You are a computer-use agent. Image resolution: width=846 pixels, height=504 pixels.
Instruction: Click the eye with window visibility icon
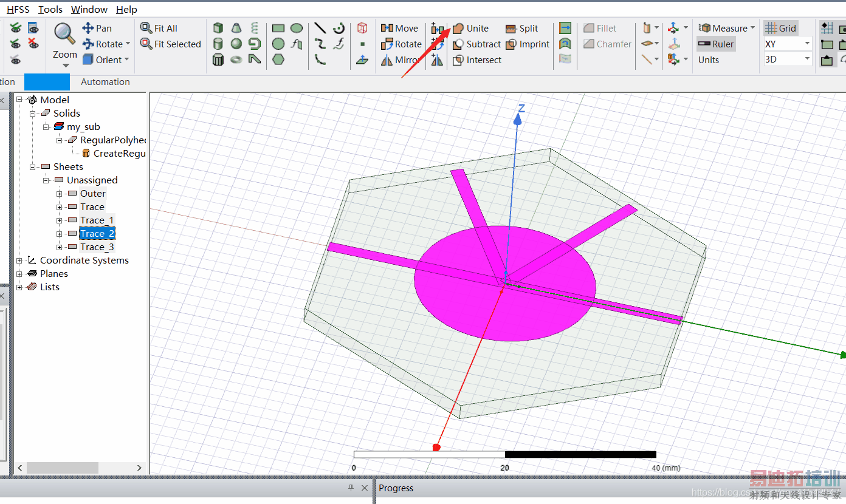pos(33,29)
